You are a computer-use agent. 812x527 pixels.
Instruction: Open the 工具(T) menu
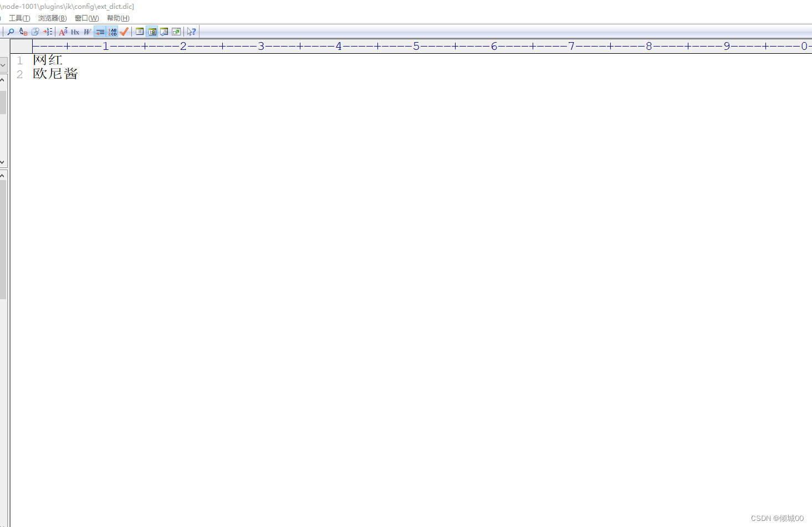[19, 18]
